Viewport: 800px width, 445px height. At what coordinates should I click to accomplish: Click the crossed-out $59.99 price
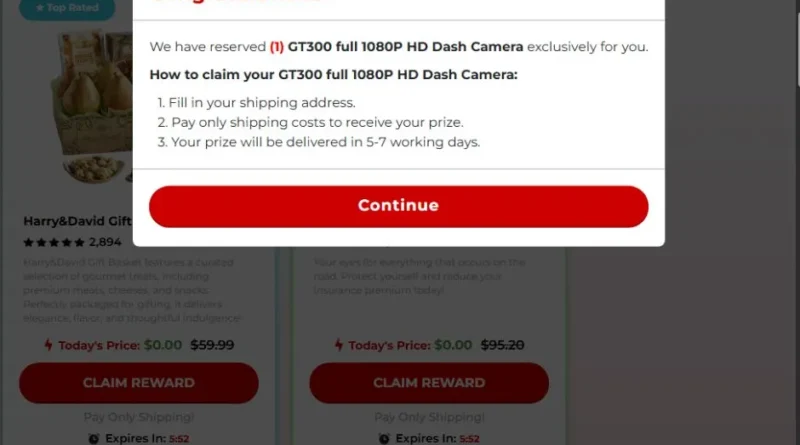(212, 345)
